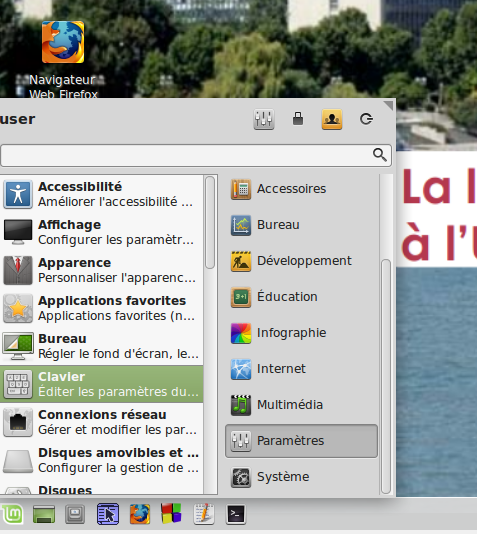Click the applications list scrollbar
Image resolution: width=477 pixels, height=534 pixels.
click(x=210, y=222)
